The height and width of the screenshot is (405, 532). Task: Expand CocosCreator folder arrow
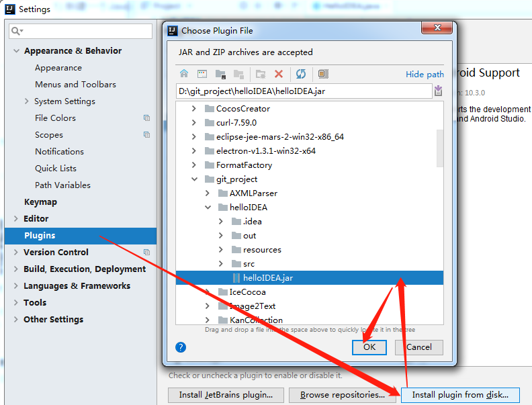pyautogui.click(x=193, y=108)
